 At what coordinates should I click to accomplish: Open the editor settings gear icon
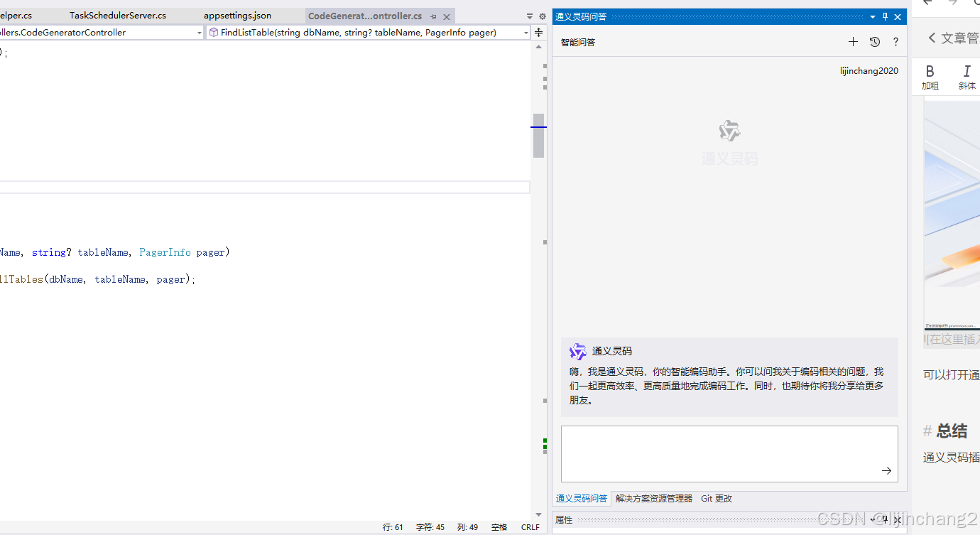click(543, 16)
